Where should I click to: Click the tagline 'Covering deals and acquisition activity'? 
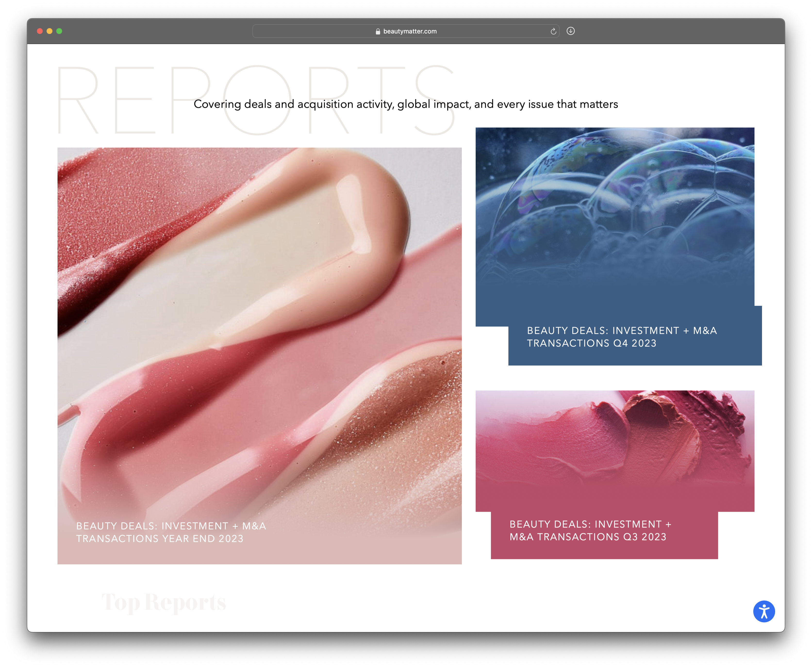tap(406, 104)
